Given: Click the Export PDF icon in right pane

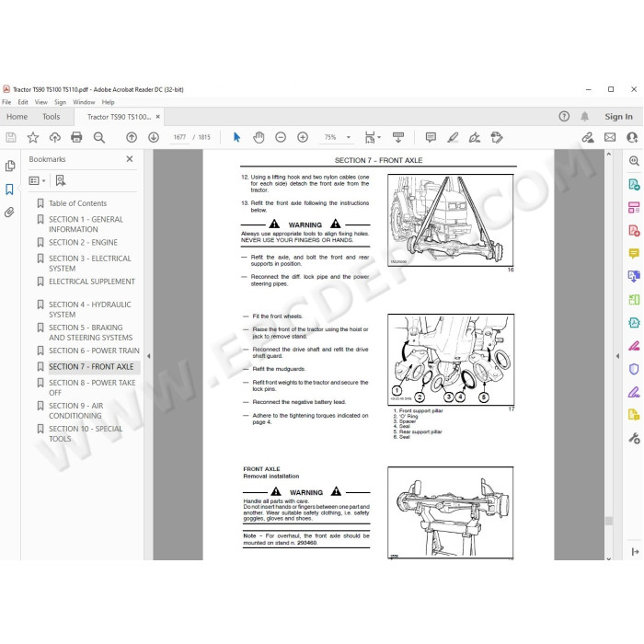Looking at the screenshot, I should point(634,184).
